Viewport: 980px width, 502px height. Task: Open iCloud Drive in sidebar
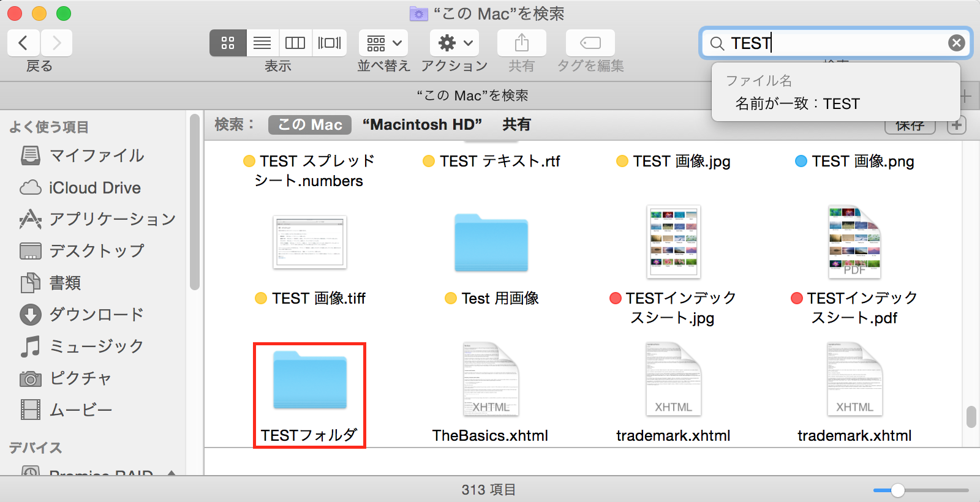point(94,188)
